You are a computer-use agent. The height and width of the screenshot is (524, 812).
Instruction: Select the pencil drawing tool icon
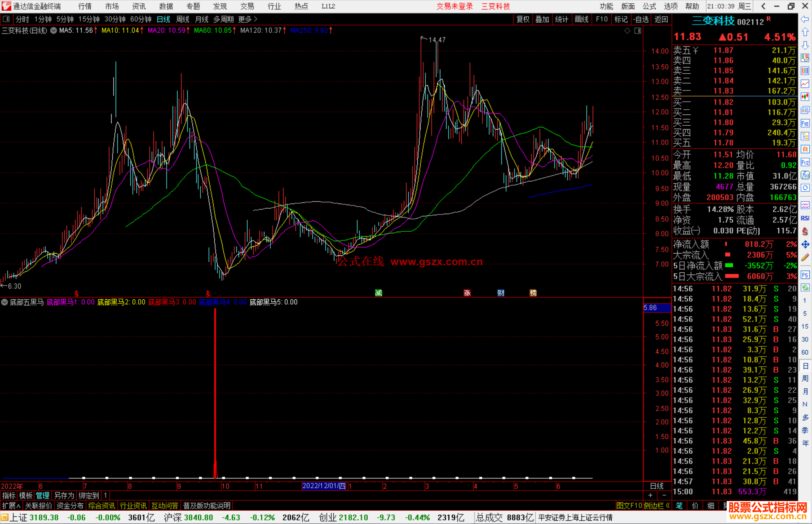point(805,258)
